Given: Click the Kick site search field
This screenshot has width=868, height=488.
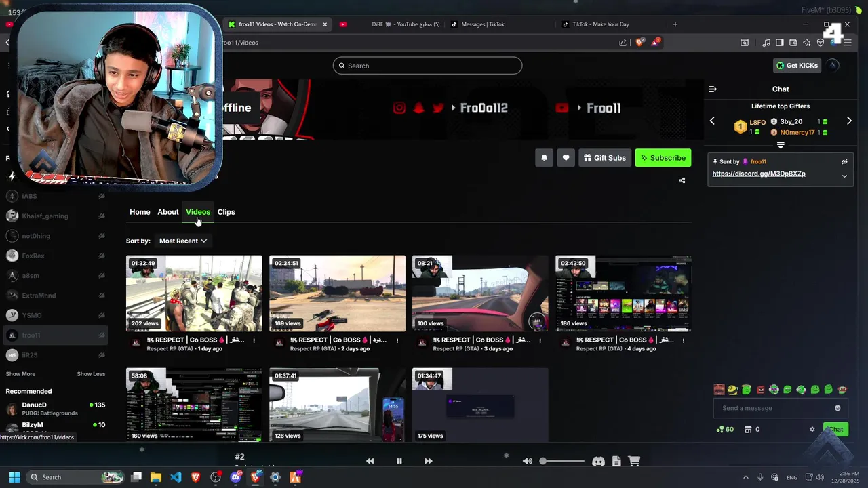Looking at the screenshot, I should pos(427,66).
